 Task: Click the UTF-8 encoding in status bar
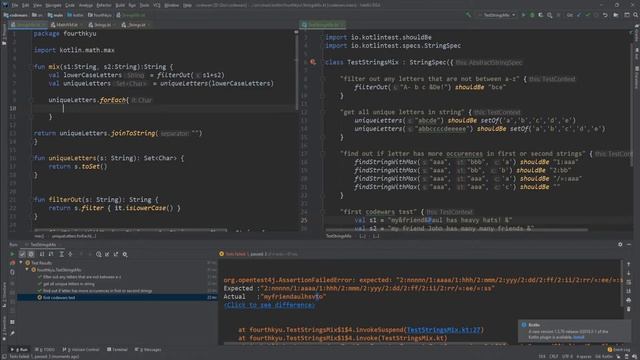567,356
